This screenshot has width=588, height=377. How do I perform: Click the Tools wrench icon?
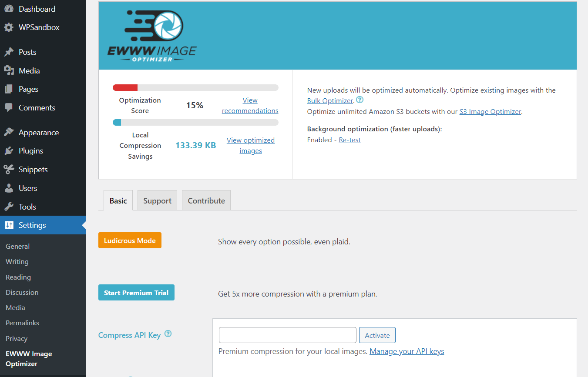[10, 207]
